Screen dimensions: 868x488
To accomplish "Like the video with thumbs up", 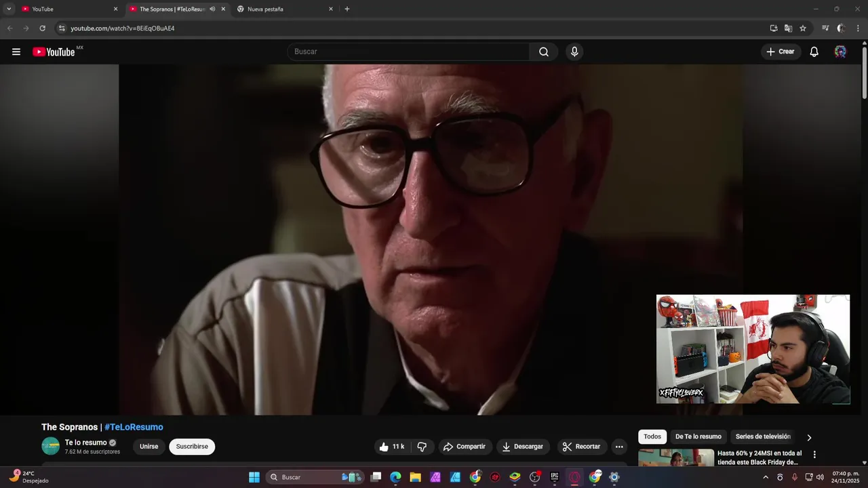I will point(392,447).
